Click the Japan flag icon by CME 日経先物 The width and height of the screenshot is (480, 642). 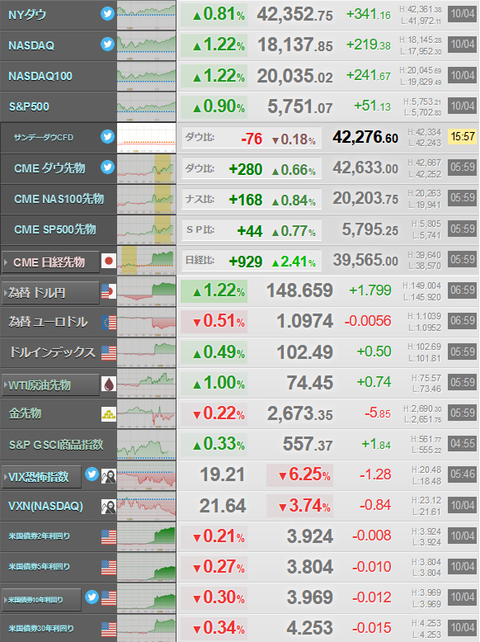pos(109,260)
